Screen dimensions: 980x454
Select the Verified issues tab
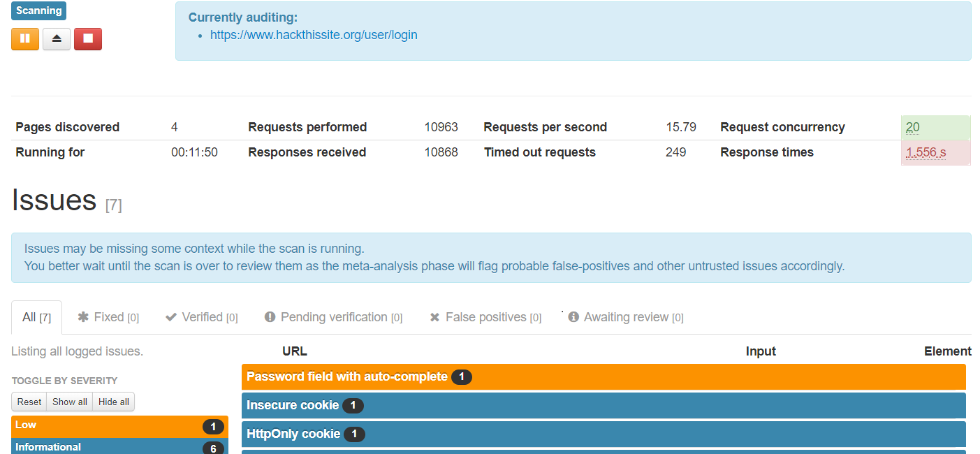[x=202, y=317]
